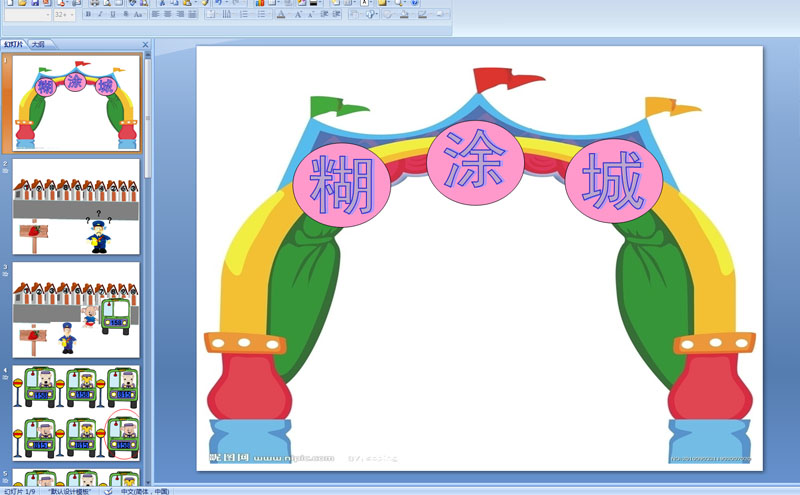800x495 pixels.
Task: Select slide 2 thumbnail with policeman
Action: click(x=76, y=207)
